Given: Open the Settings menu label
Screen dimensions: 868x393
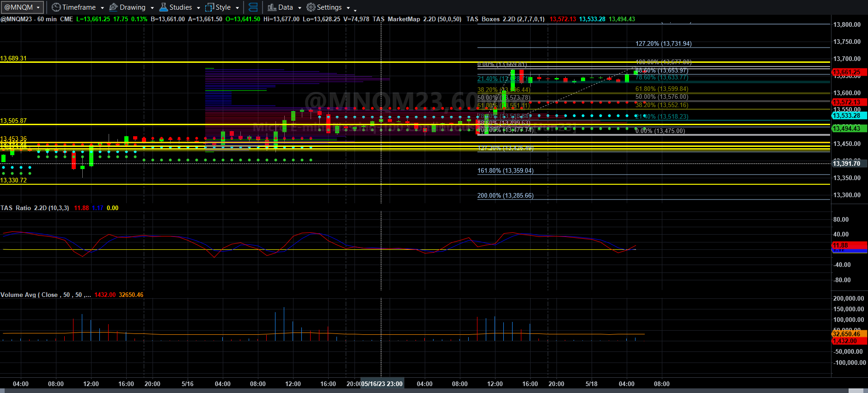Looking at the screenshot, I should tap(330, 7).
